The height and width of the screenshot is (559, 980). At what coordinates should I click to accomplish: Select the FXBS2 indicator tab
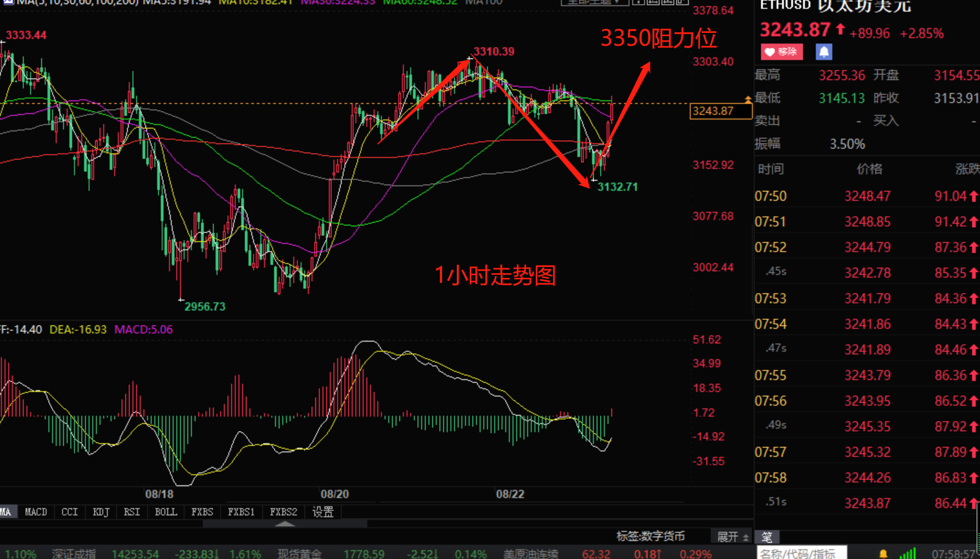[284, 512]
